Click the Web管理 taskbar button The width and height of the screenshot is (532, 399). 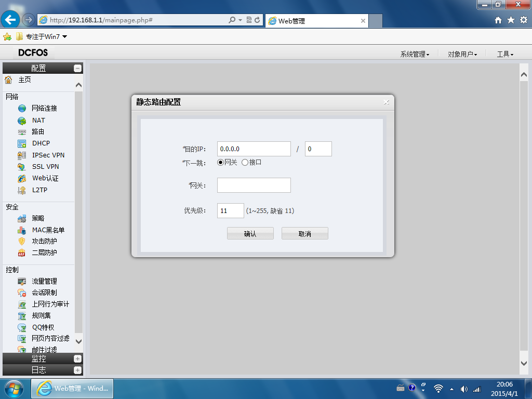click(72, 389)
